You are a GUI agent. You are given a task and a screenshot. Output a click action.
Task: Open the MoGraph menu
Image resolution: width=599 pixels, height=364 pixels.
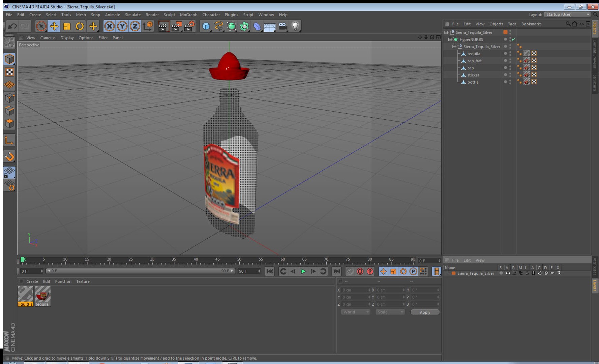coord(189,15)
